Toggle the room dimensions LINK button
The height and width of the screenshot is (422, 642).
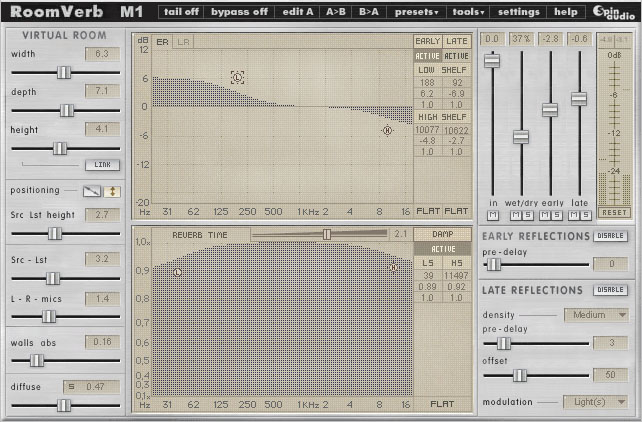point(102,165)
